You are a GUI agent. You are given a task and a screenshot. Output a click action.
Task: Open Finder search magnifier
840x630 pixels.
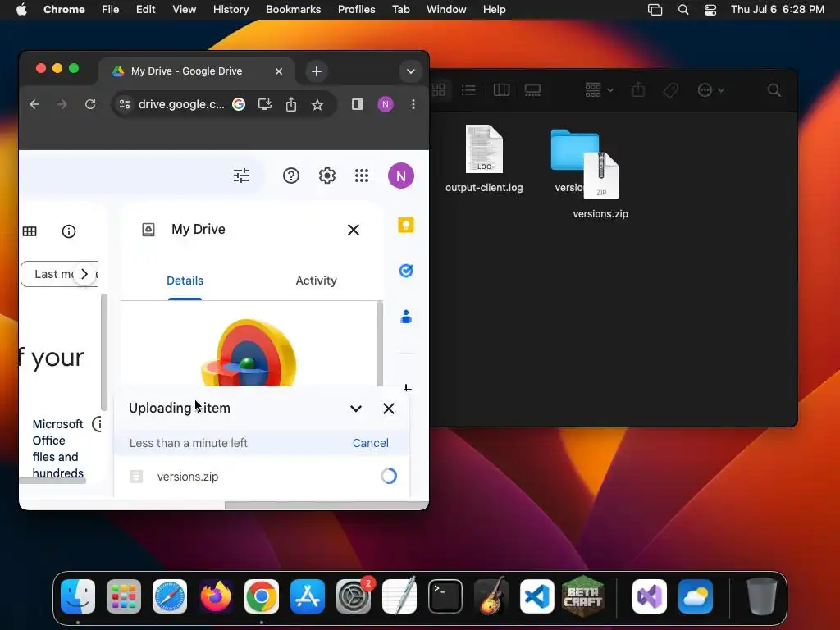coord(774,90)
